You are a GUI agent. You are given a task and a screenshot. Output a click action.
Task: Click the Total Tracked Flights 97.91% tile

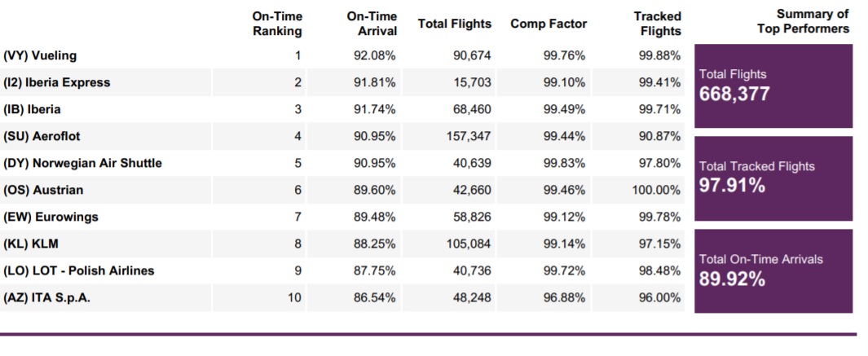(x=773, y=178)
